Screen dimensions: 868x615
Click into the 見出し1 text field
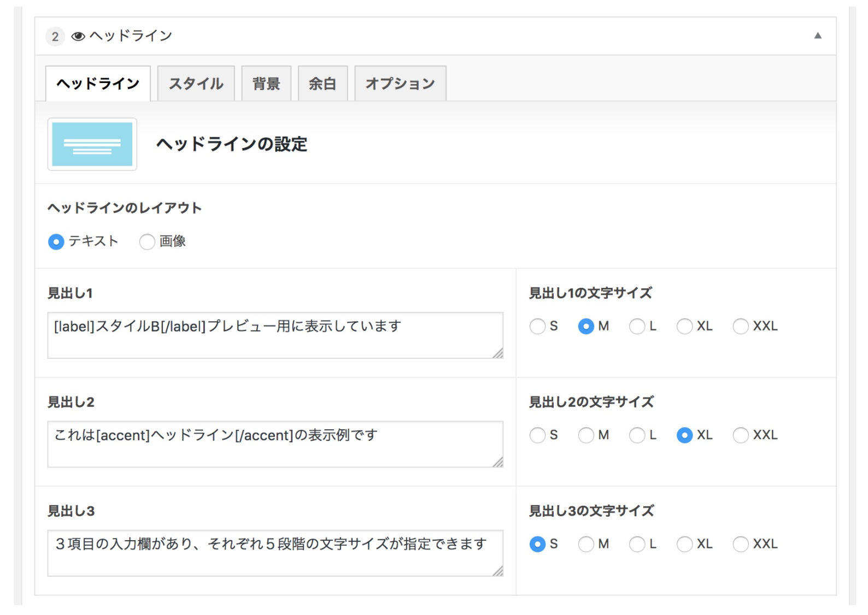point(274,335)
